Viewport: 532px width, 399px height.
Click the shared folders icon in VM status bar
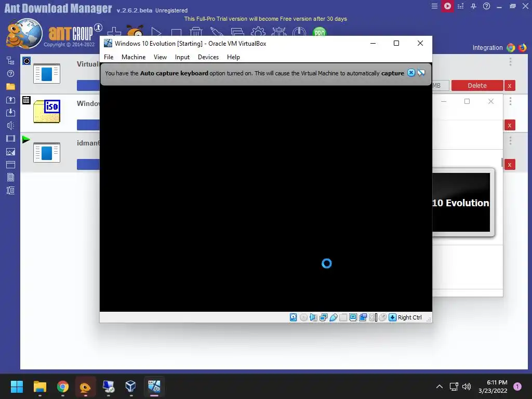point(343,317)
